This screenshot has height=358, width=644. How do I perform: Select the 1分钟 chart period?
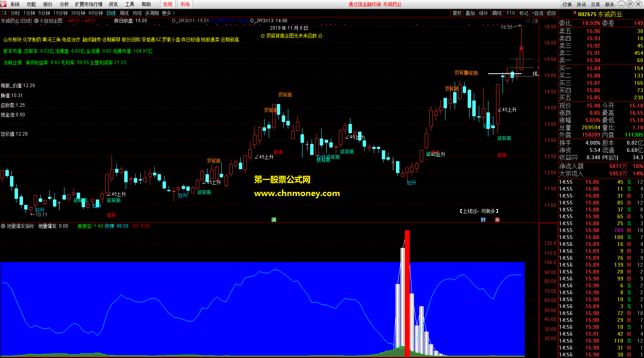(30, 13)
